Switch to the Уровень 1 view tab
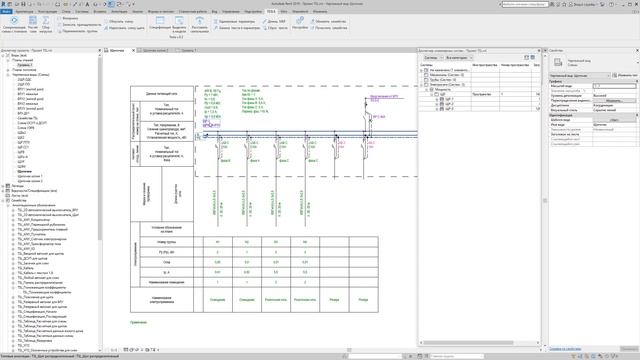 tap(189, 51)
